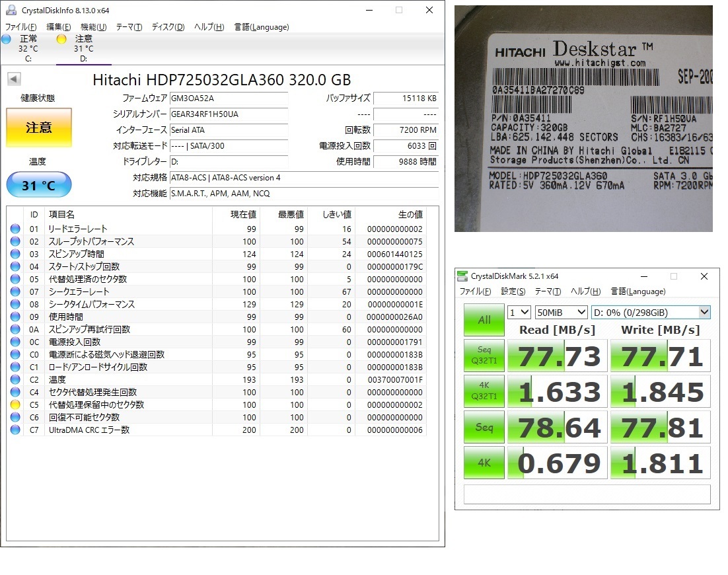Click the yellow 注意 health status button
The width and height of the screenshot is (728, 575).
coord(39,128)
